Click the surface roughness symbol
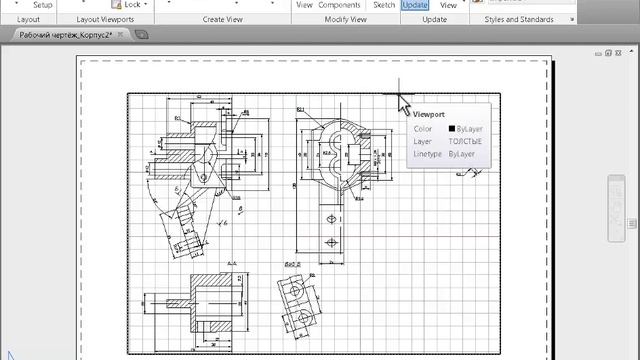This screenshot has height=360, width=640. pyautogui.click(x=469, y=173)
